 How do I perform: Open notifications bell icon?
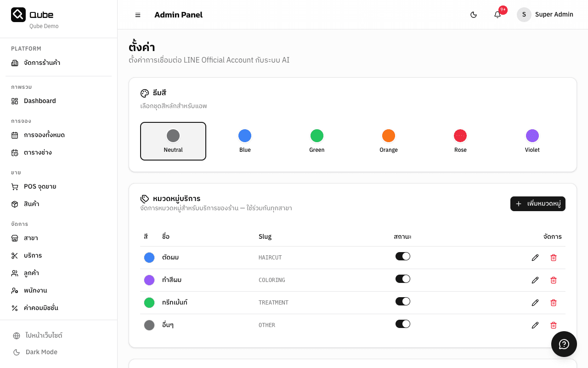pyautogui.click(x=498, y=15)
